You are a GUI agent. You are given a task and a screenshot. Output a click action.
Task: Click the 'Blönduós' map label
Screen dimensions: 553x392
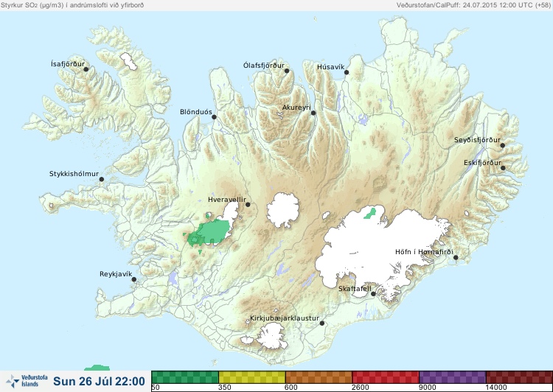pos(195,112)
